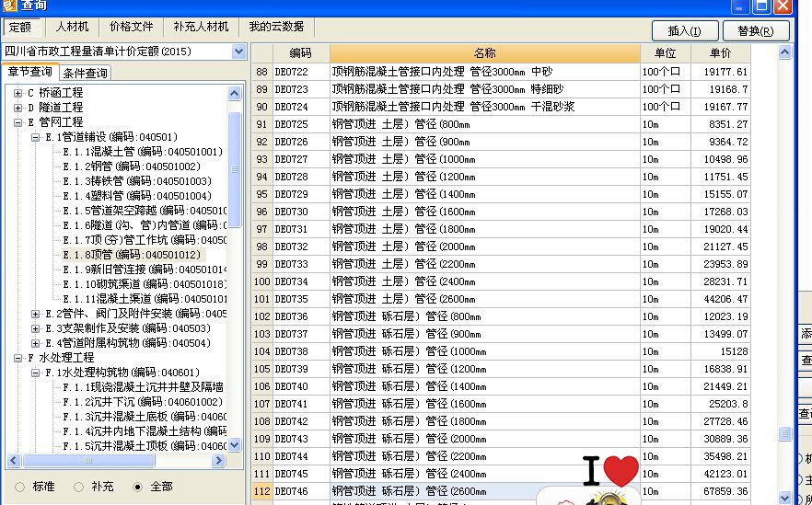Select row DE0736 砾石层 管径800mm

[501, 316]
